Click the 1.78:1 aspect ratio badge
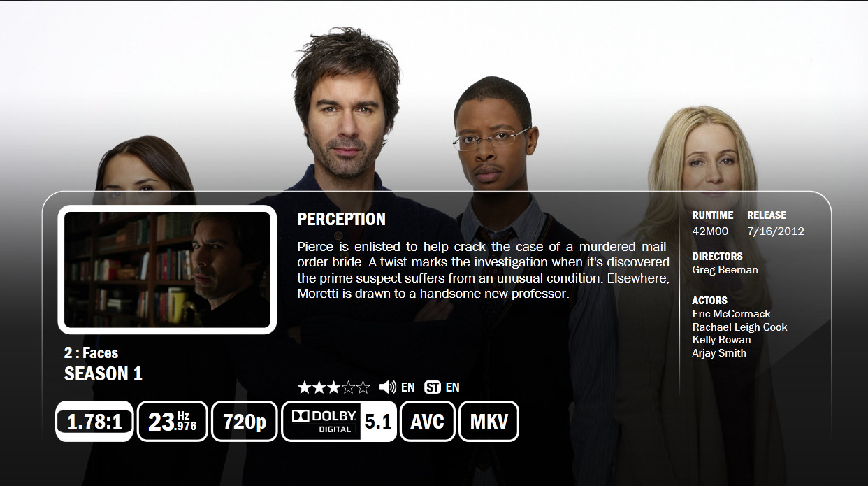Viewport: 868px width, 486px height. [x=94, y=422]
